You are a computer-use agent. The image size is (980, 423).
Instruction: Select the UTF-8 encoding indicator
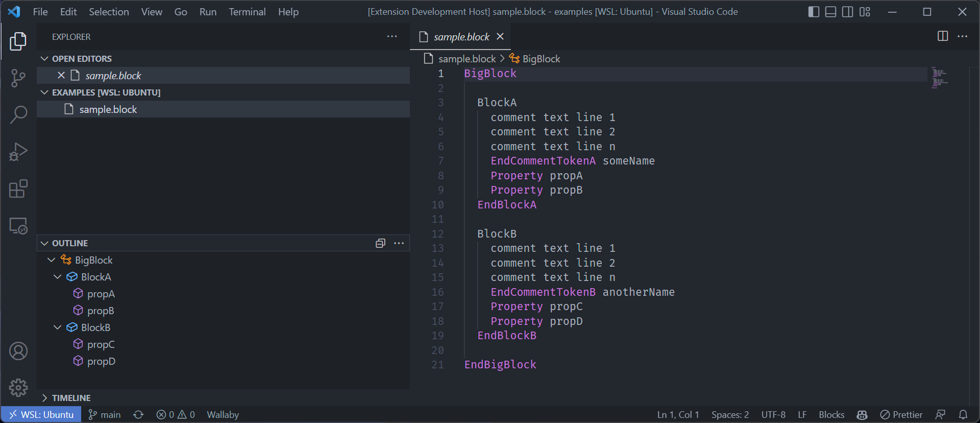click(x=773, y=415)
